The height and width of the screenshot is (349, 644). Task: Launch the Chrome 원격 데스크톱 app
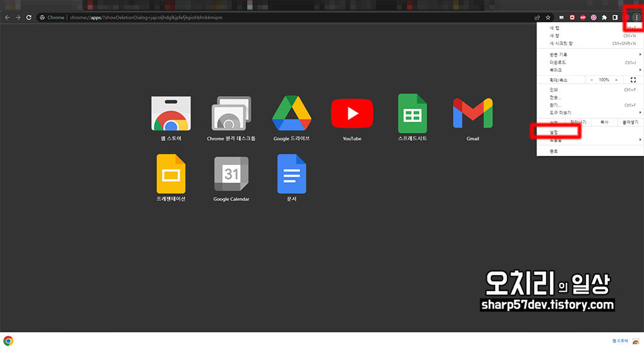231,114
